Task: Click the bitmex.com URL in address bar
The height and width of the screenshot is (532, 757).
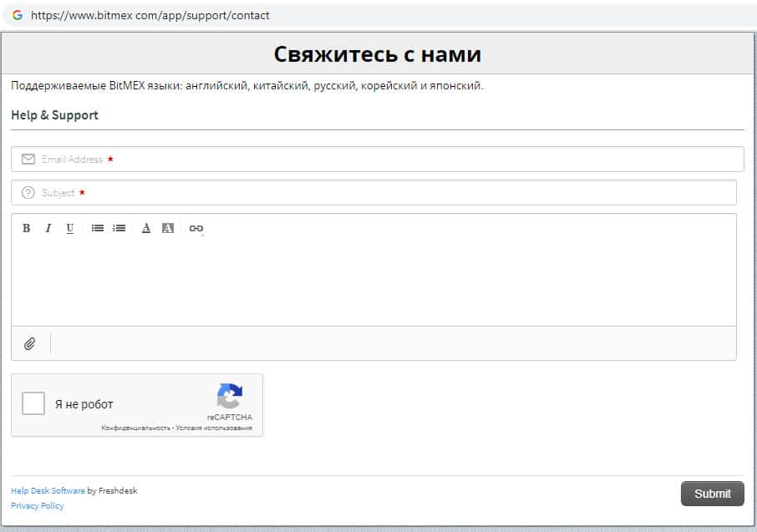Action: tap(150, 15)
